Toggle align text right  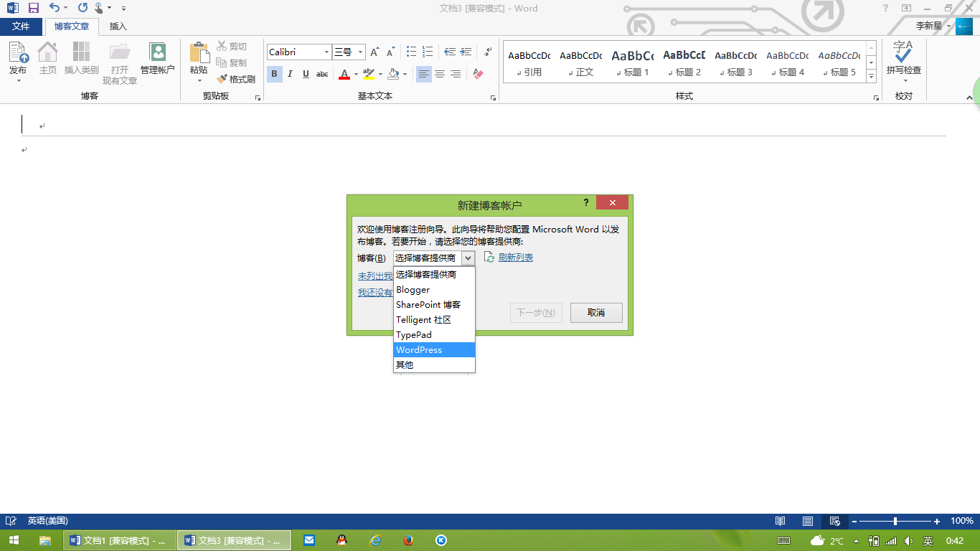click(456, 74)
